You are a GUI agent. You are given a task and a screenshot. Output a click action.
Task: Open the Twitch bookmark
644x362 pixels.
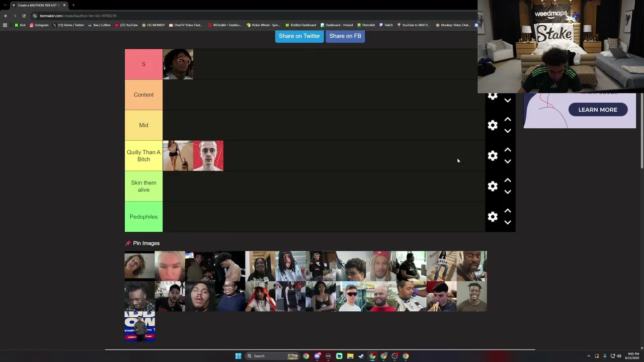tap(386, 25)
